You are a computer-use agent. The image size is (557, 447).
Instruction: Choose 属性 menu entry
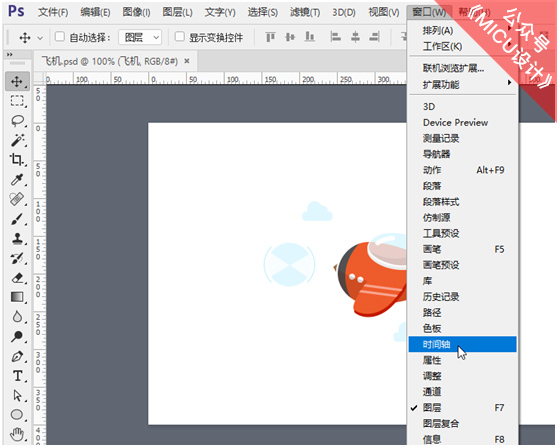462,360
